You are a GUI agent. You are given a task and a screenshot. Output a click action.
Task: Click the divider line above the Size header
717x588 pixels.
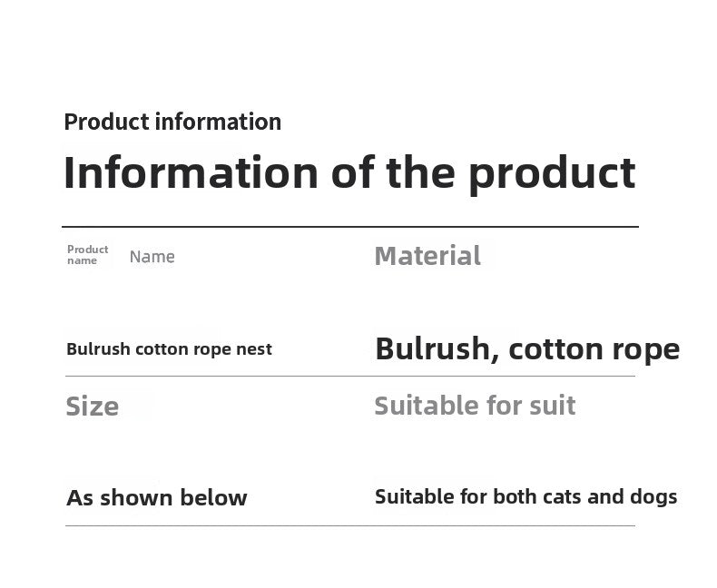coord(349,376)
